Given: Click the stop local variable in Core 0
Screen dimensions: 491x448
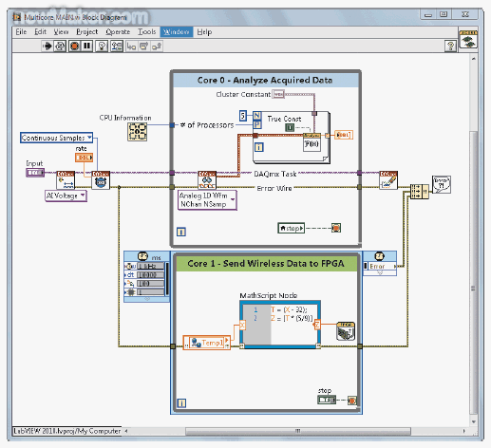Looking at the screenshot, I should tap(291, 228).
